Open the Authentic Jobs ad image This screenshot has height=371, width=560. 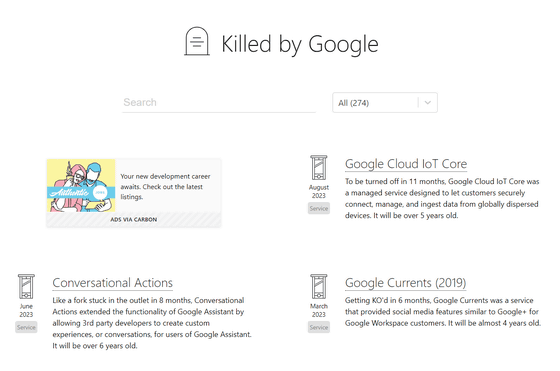(81, 186)
